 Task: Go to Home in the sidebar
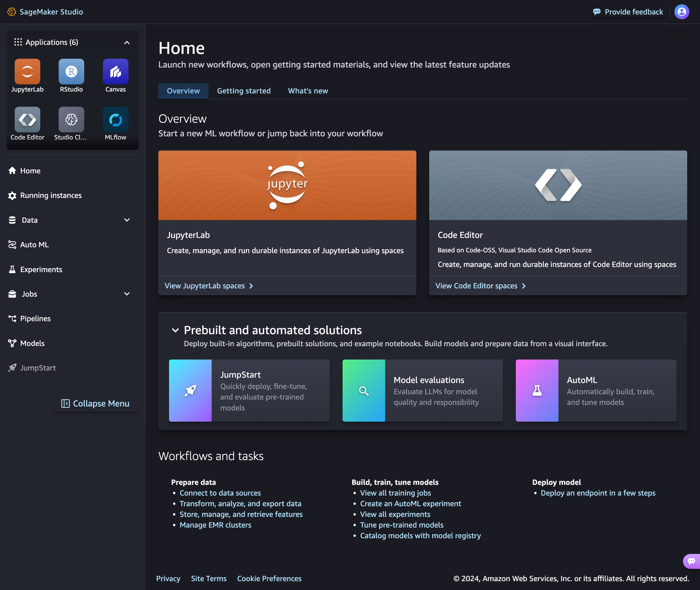pyautogui.click(x=30, y=171)
